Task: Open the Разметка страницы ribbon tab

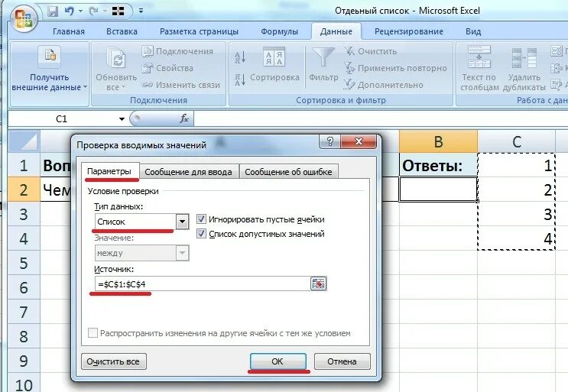Action: (x=199, y=31)
